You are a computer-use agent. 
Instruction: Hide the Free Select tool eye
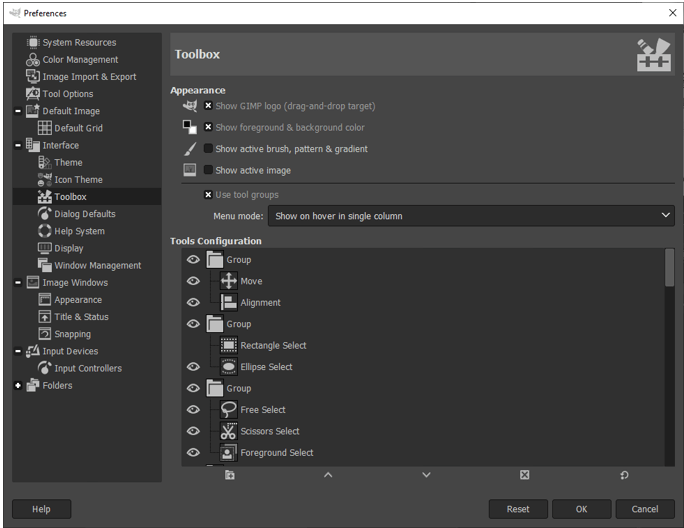tap(193, 409)
